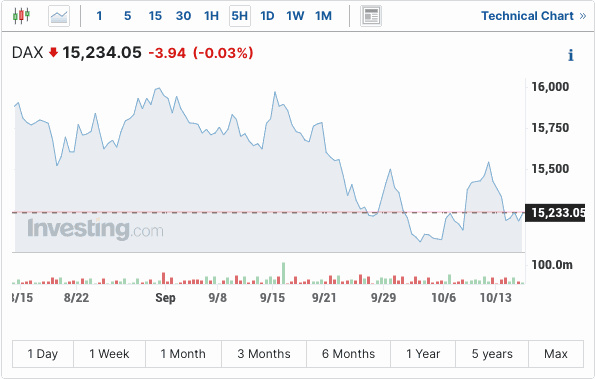Click the 9/29 date label
Screen dimensions: 595x379
click(x=384, y=298)
